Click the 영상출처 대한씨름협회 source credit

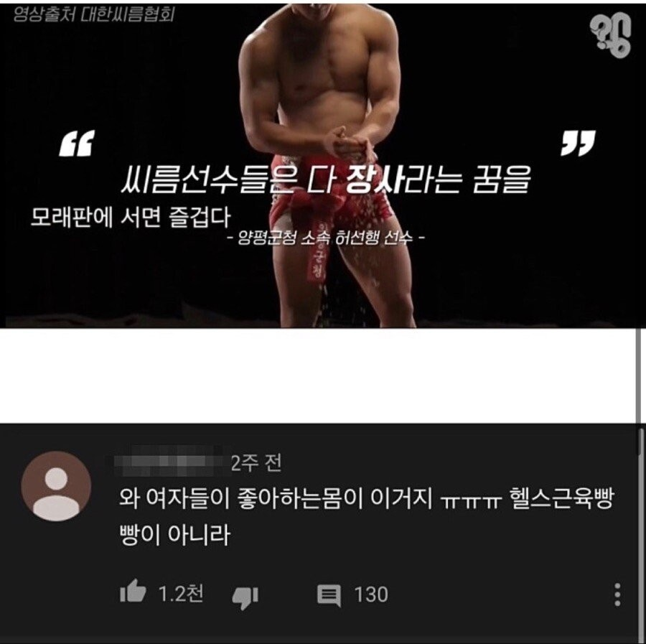(x=93, y=14)
